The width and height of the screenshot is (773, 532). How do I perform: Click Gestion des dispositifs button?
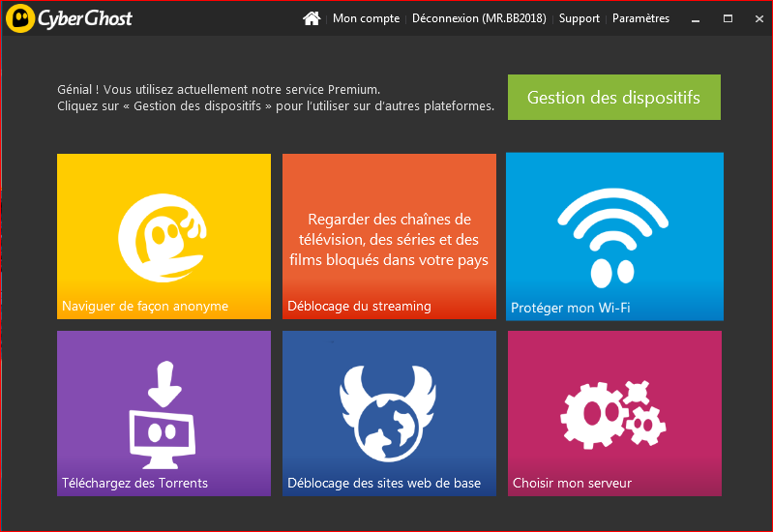click(613, 97)
